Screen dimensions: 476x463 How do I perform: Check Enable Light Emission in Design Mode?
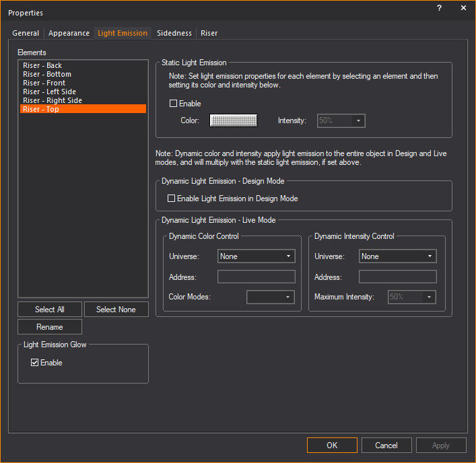click(172, 199)
